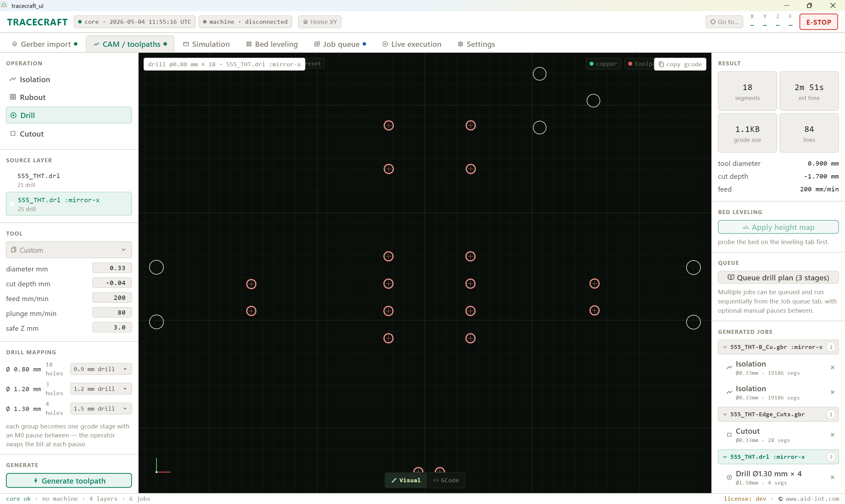This screenshot has width=845, height=504.
Task: Click the E-STOP button
Action: click(818, 22)
